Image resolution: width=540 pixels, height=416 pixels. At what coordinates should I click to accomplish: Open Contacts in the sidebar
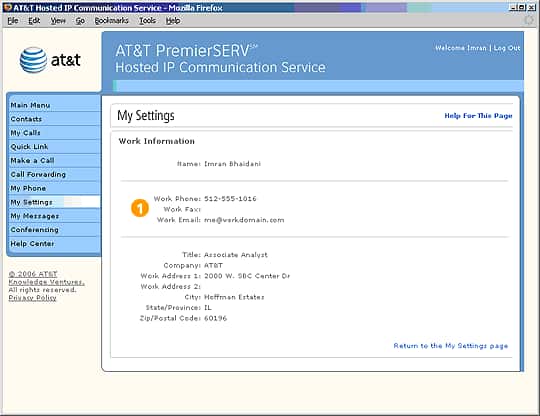click(26, 119)
